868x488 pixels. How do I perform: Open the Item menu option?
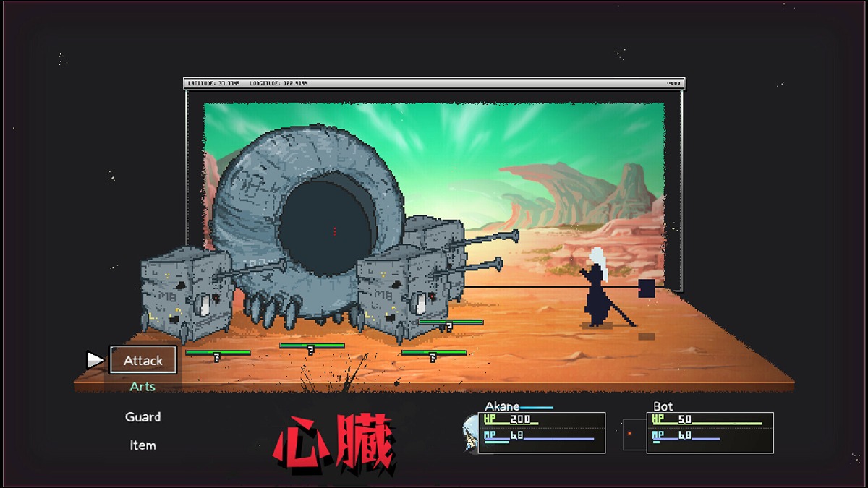[x=142, y=445]
